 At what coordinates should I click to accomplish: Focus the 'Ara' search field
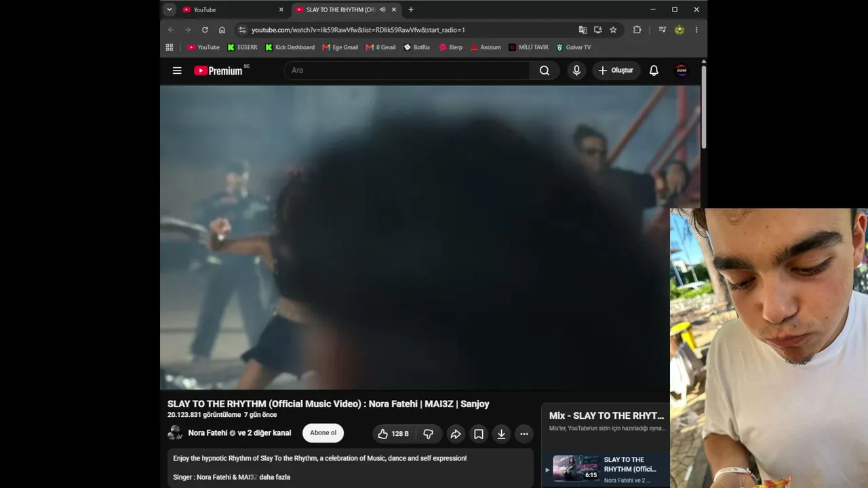click(407, 70)
